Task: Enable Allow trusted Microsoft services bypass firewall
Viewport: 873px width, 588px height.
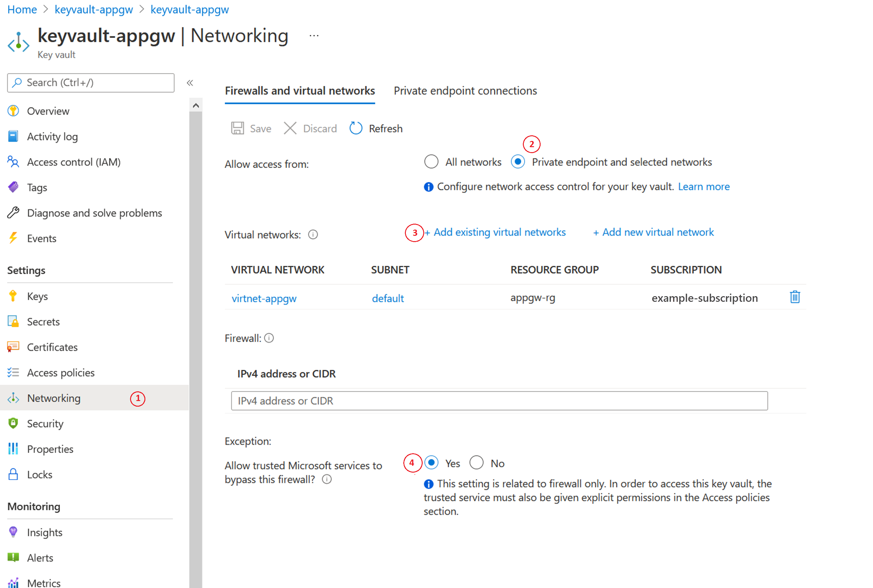Action: click(431, 463)
